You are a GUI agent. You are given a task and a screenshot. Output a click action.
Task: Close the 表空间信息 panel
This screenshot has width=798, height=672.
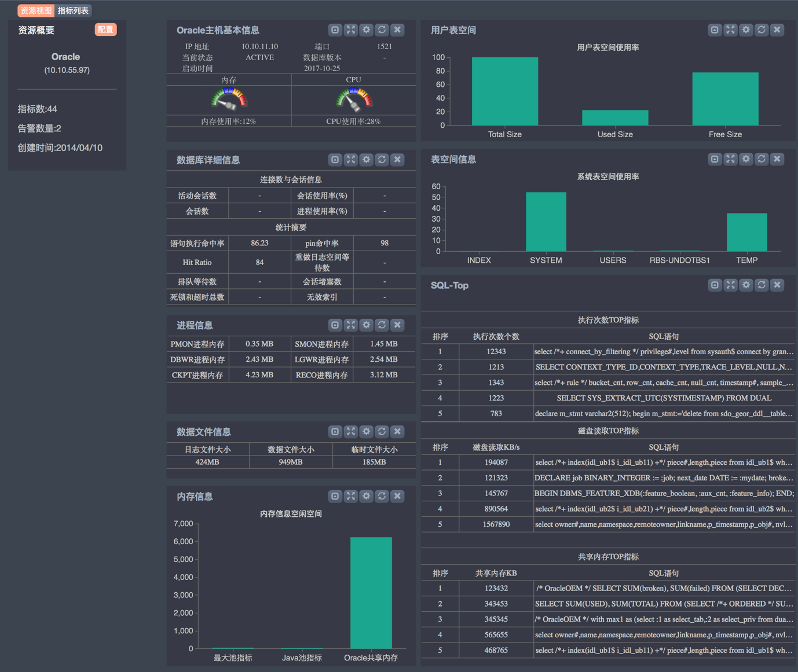coord(777,159)
